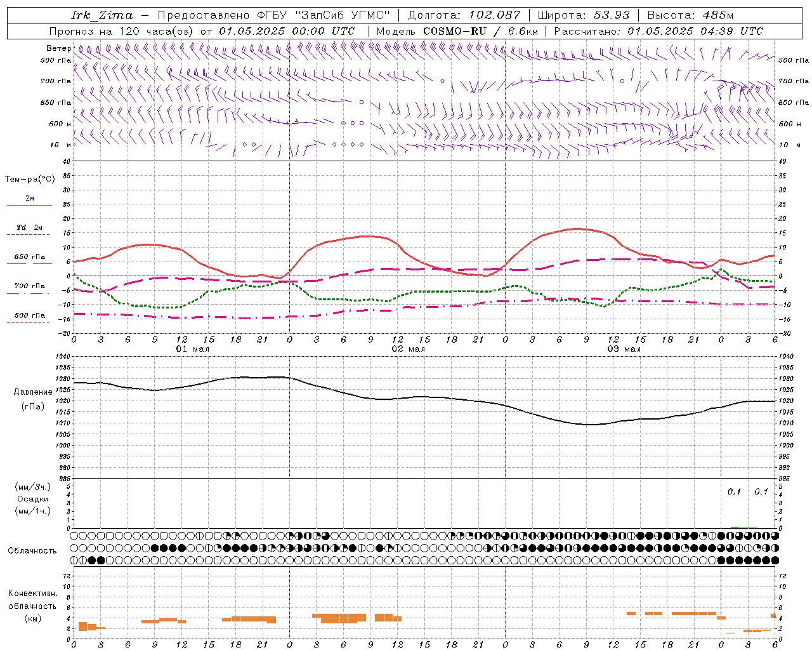Viewport: 812px width, 650px height.
Task: Click the red solid 2м legend line
Action: click(29, 206)
